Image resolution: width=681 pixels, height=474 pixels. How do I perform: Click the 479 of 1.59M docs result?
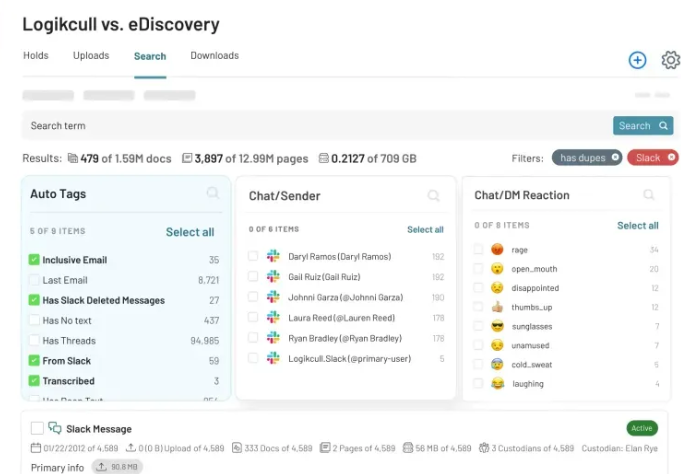pyautogui.click(x=119, y=159)
